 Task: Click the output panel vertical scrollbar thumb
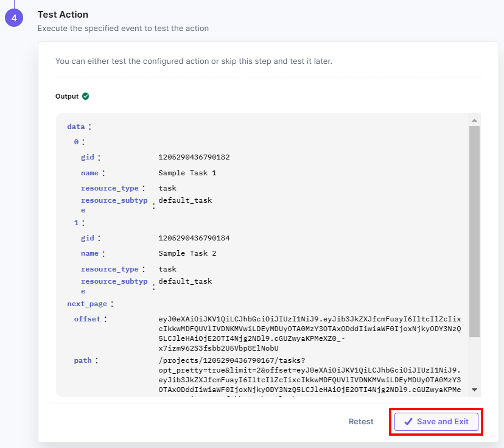point(474,232)
